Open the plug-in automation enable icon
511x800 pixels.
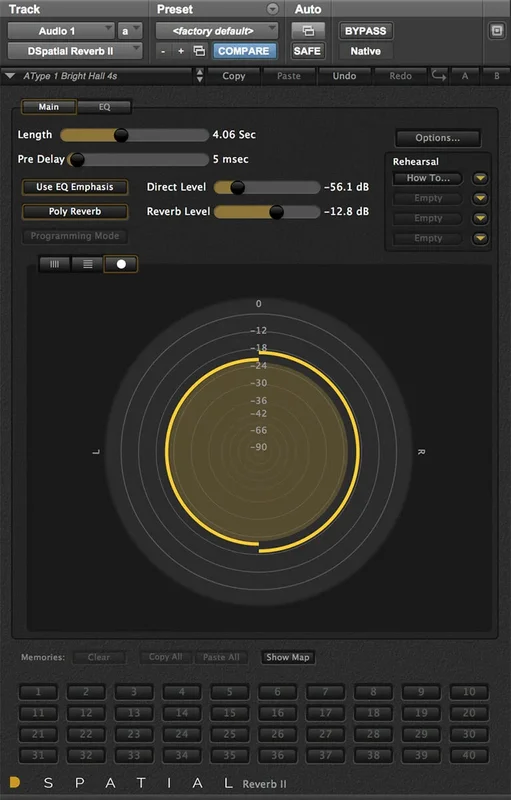point(308,31)
